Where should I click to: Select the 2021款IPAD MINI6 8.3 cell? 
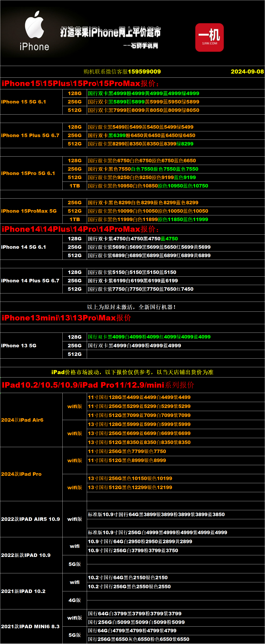31,627
